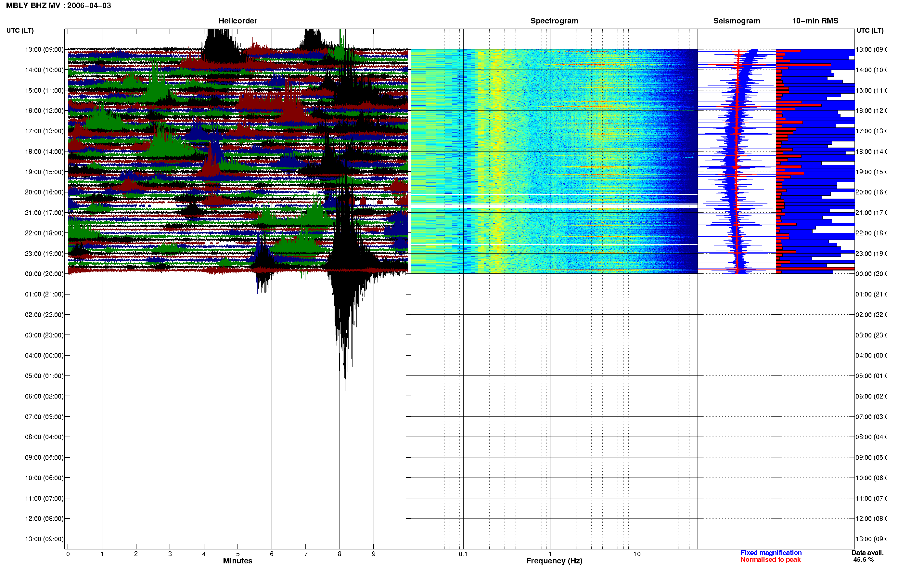Click the Frequency (Hz) axis title
This screenshot has height=578, width=924.
pos(554,561)
